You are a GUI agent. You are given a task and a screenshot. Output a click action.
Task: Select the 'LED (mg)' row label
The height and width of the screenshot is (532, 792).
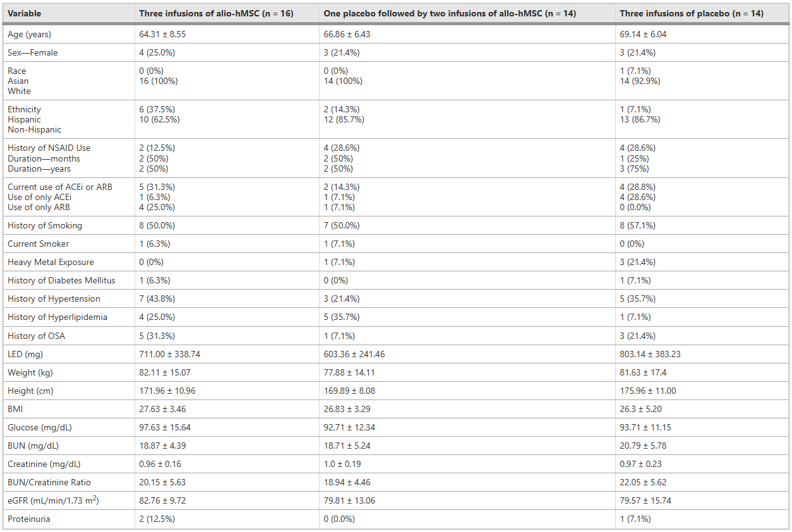point(25,354)
